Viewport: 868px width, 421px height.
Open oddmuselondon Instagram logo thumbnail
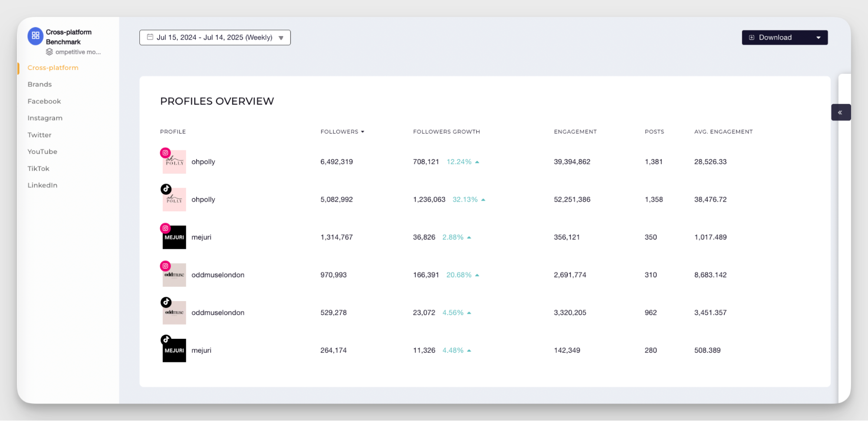click(174, 275)
